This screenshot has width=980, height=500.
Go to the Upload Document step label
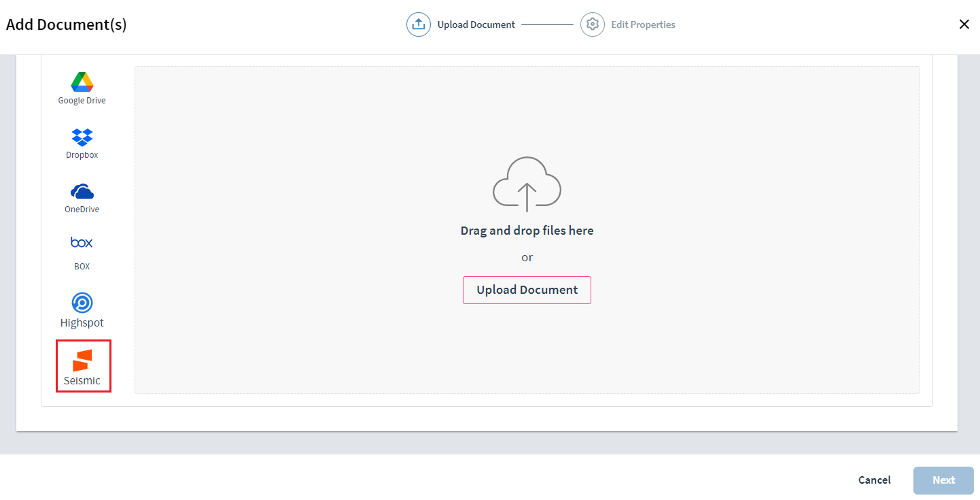click(476, 24)
